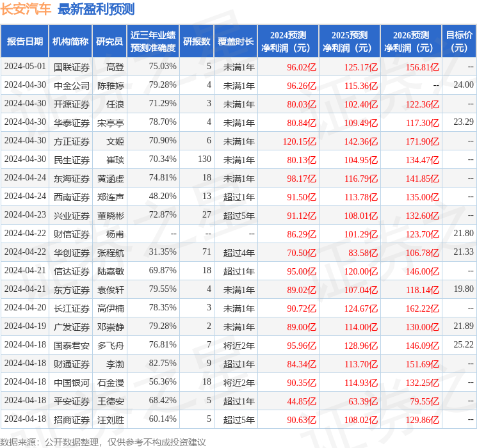Select 平安证券 2024 forecast 44.85亿
This screenshot has width=477, height=448.
coord(302,401)
